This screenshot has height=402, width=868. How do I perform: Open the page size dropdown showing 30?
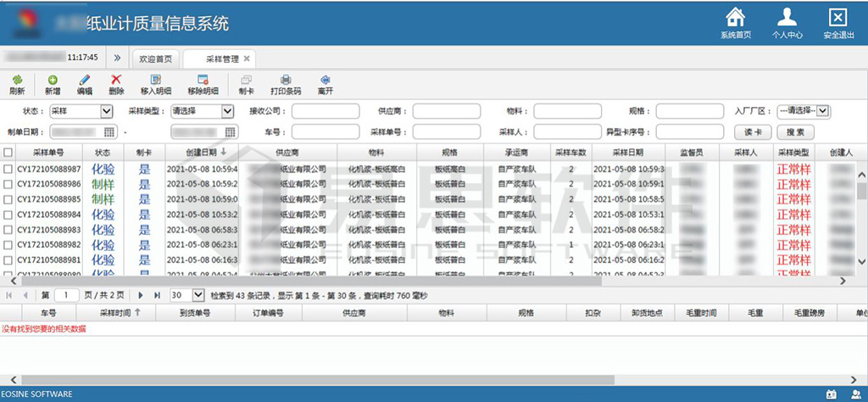(198, 295)
